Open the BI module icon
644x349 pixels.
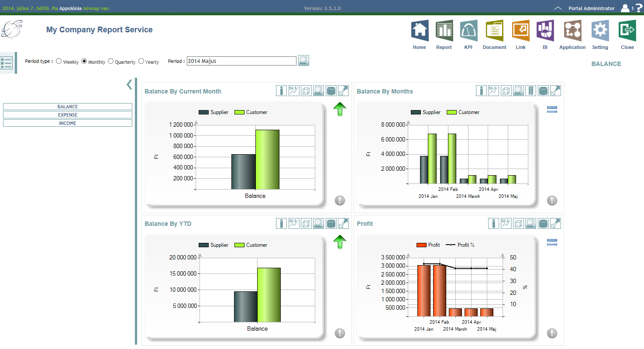(545, 31)
